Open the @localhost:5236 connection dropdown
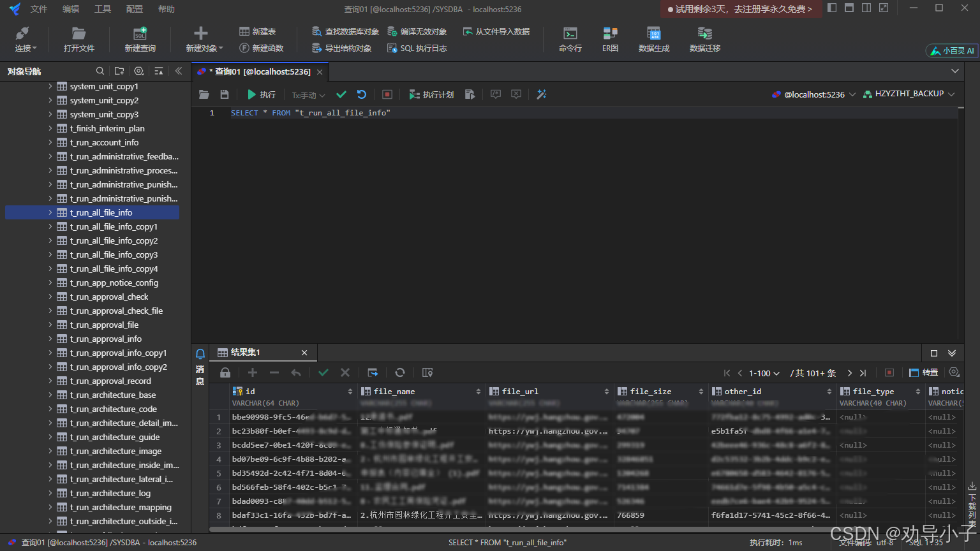This screenshot has width=980, height=551. 813,94
